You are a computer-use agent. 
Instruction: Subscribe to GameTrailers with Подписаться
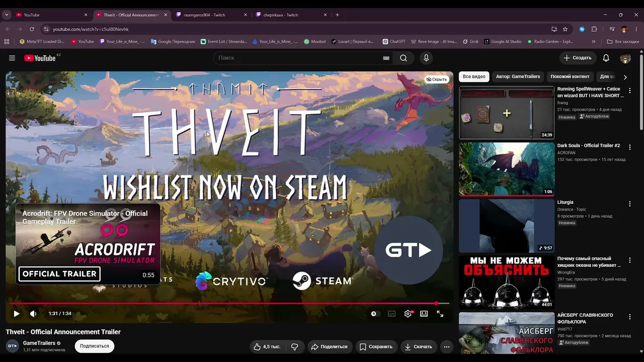coord(95,346)
